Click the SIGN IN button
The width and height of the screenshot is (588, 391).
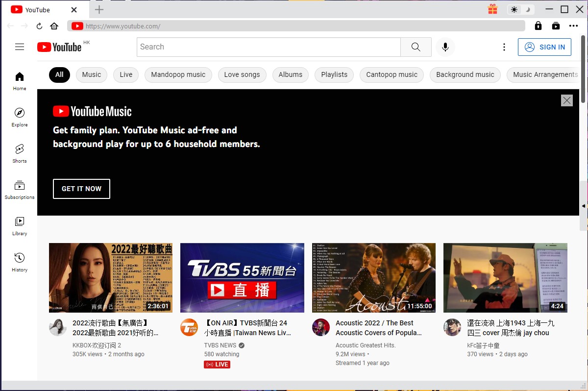[544, 47]
